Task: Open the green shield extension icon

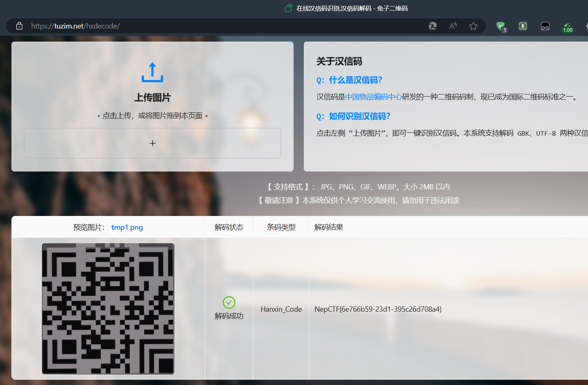Action: pyautogui.click(x=501, y=26)
